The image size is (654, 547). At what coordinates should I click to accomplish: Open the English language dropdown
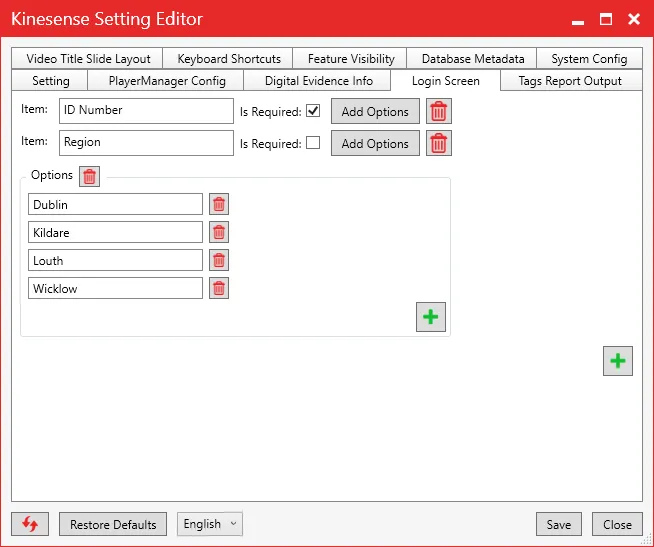(210, 524)
